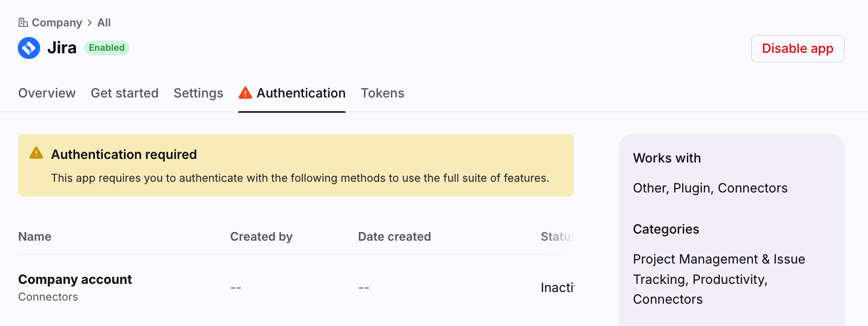Image resolution: width=868 pixels, height=326 pixels.
Task: Click the Jira app logo icon
Action: (x=29, y=48)
